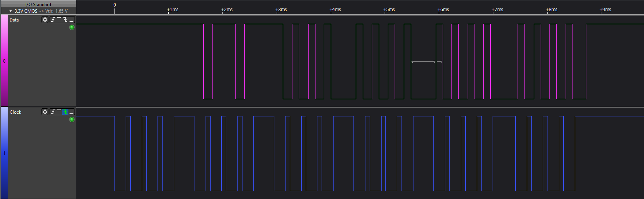Click the green indicator on Clock channel

[71, 119]
